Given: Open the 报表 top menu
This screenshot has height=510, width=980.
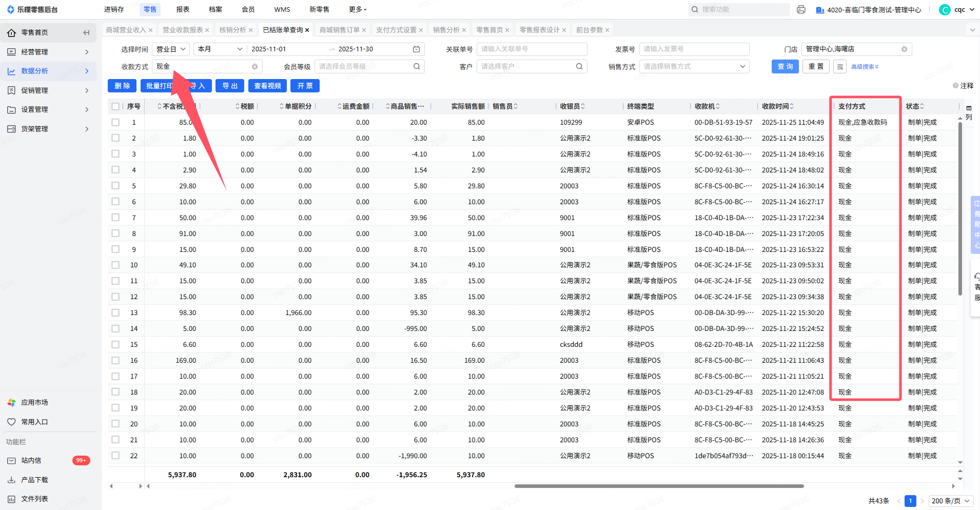Looking at the screenshot, I should point(183,10).
